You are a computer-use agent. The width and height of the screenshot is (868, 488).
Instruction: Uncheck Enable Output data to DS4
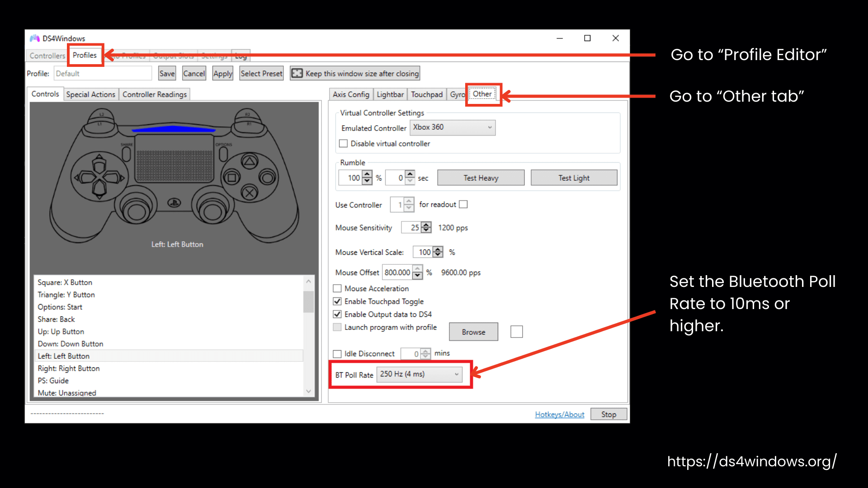tap(337, 314)
